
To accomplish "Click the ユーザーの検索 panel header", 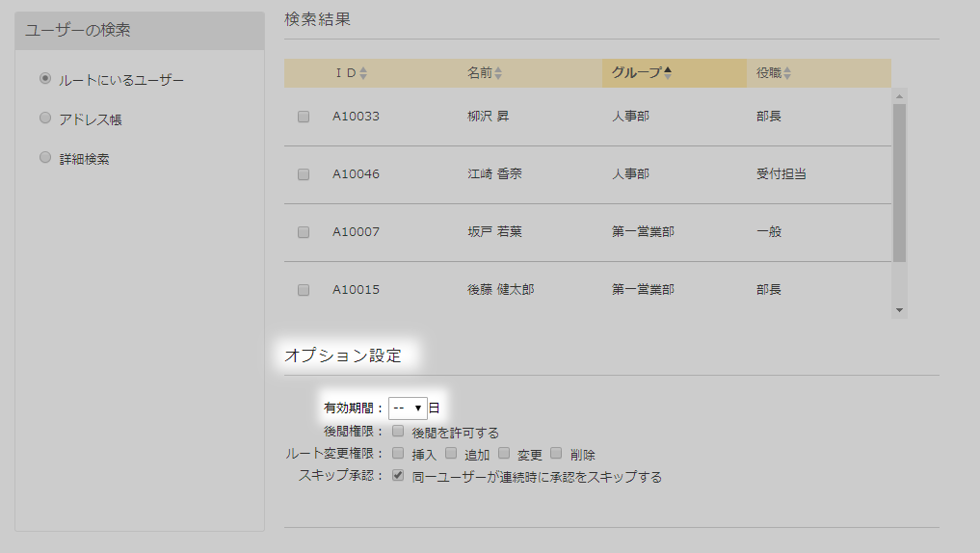I will click(x=140, y=31).
